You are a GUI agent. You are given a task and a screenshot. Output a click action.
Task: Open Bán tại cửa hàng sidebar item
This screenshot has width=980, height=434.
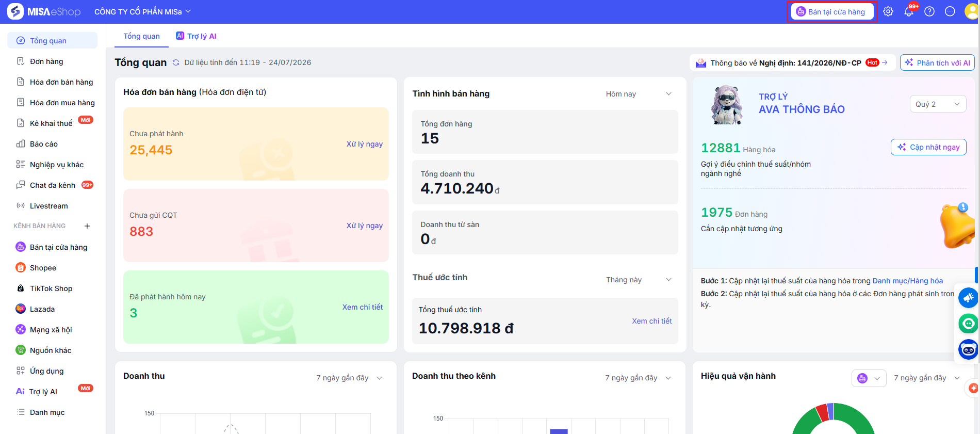point(52,247)
